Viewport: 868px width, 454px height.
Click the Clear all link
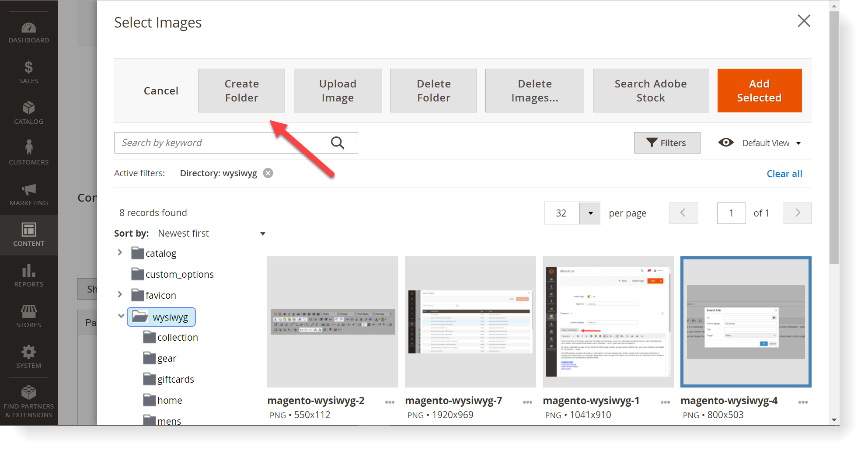pos(784,174)
